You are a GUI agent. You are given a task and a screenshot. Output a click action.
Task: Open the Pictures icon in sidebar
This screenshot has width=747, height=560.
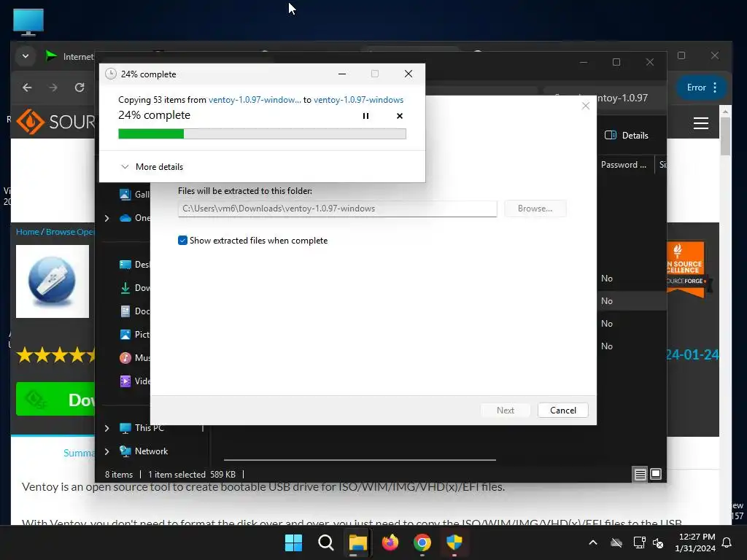[125, 334]
